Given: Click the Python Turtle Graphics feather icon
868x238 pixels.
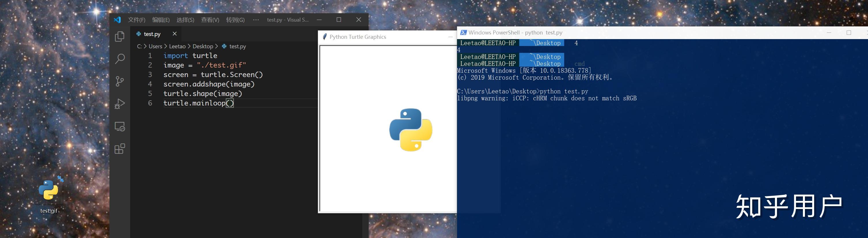Looking at the screenshot, I should (x=325, y=37).
